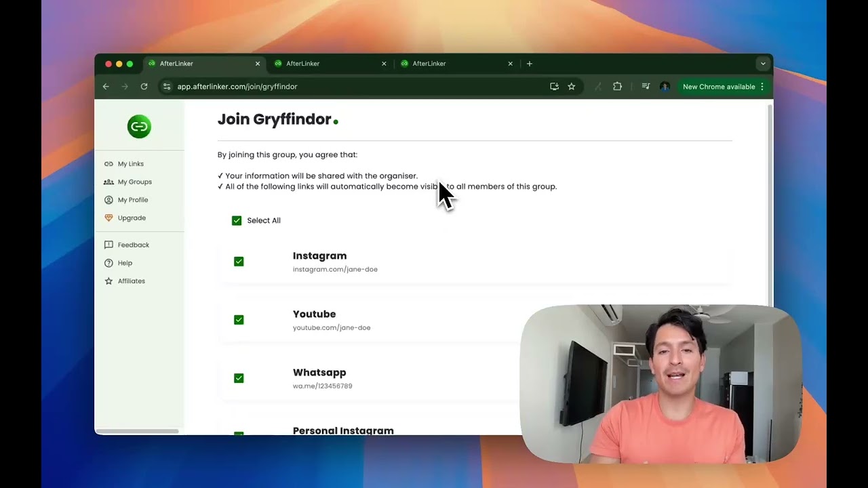Bookmark this page with the star
Screen dimensions: 868x488
[572, 87]
